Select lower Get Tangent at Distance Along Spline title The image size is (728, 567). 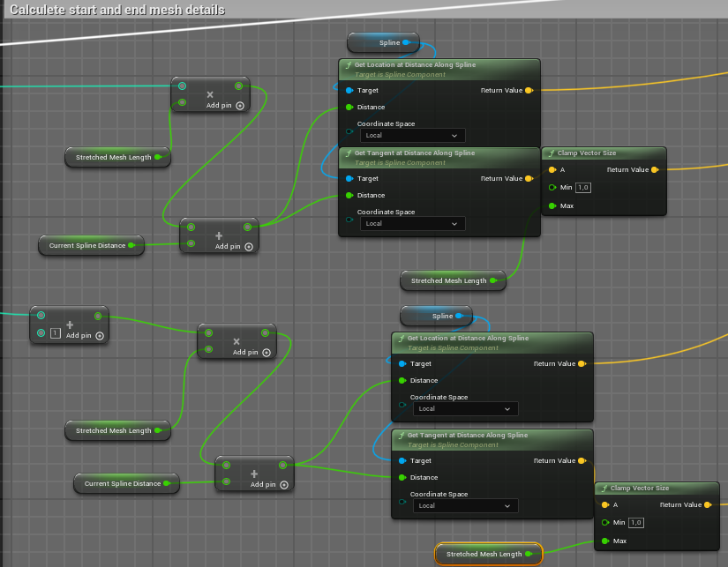click(x=468, y=436)
